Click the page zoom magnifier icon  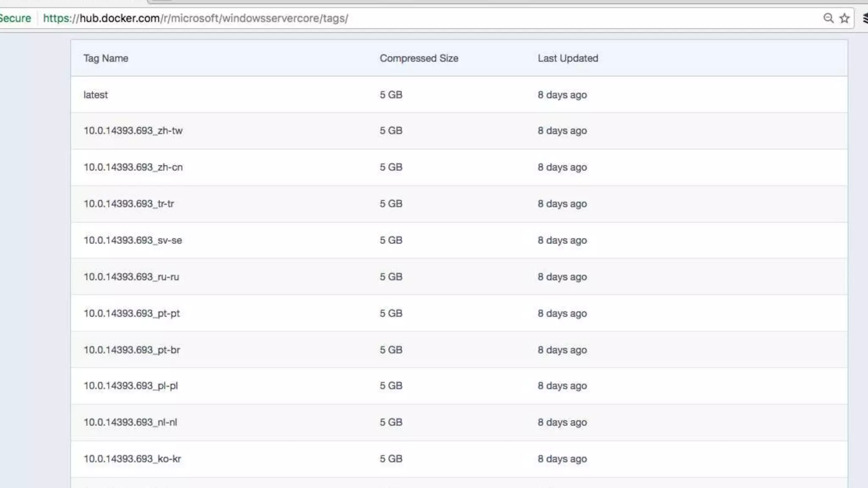click(x=828, y=18)
